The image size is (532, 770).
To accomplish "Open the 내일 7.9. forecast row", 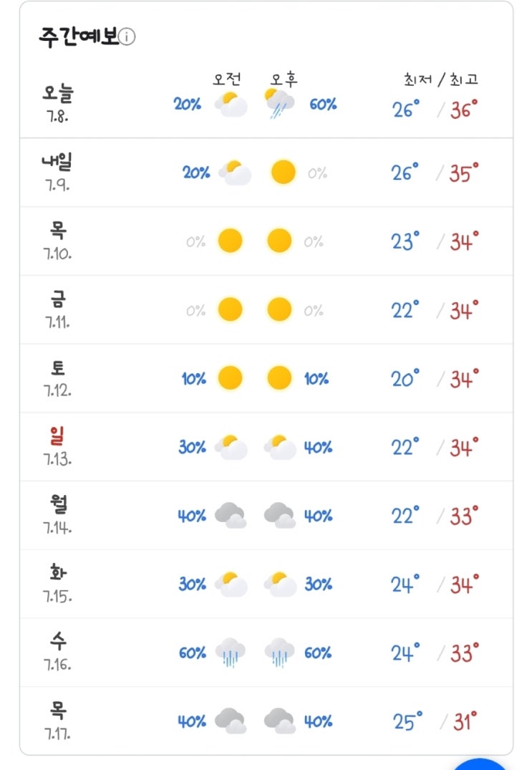I will click(266, 173).
